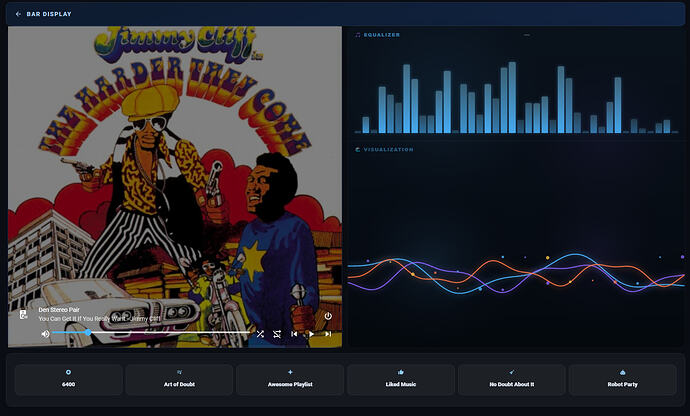Click the Equalizer header music note icon
690x416 pixels.
point(358,35)
